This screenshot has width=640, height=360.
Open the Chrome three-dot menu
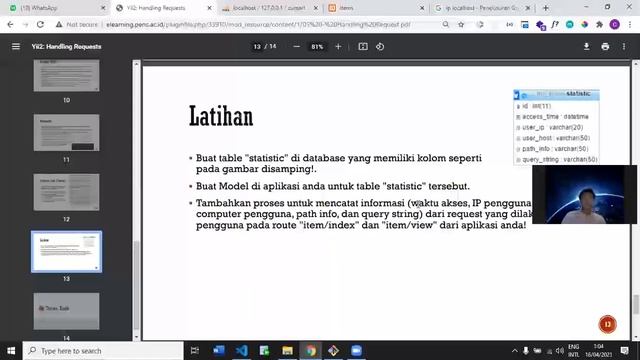[630, 24]
